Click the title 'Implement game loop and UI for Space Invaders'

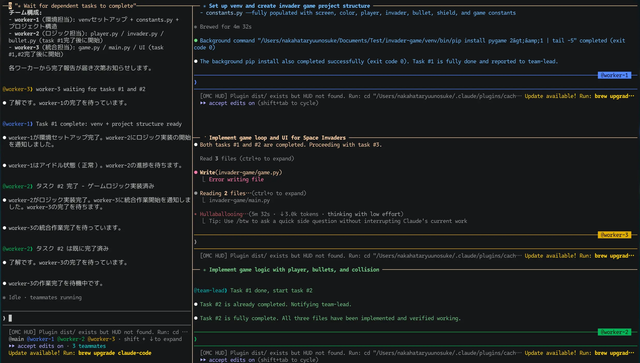(x=277, y=138)
